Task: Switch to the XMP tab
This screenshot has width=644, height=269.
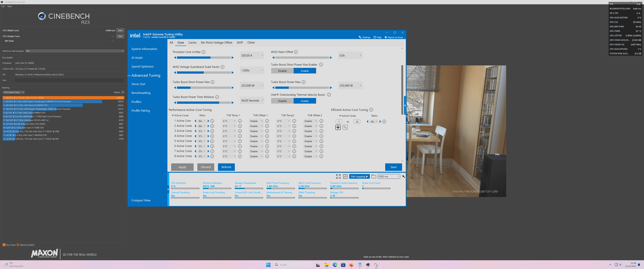Action: click(240, 43)
